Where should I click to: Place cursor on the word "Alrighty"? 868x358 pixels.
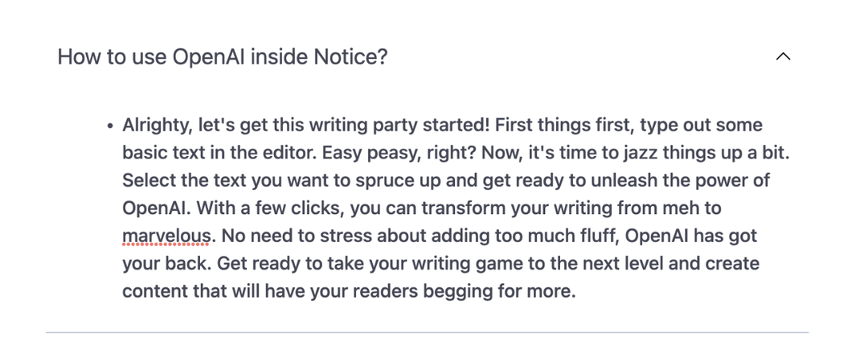pos(158,126)
